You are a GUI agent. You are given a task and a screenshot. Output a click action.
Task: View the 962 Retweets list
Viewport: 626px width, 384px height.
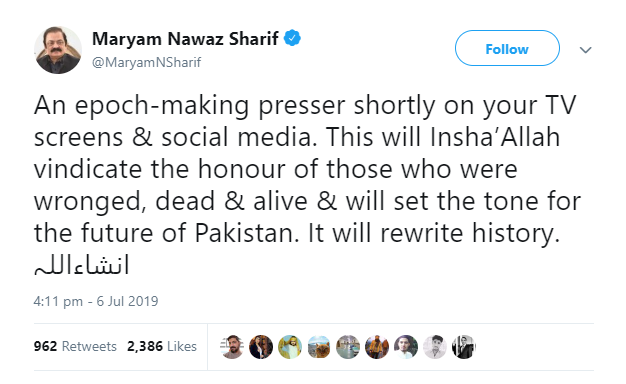75,346
